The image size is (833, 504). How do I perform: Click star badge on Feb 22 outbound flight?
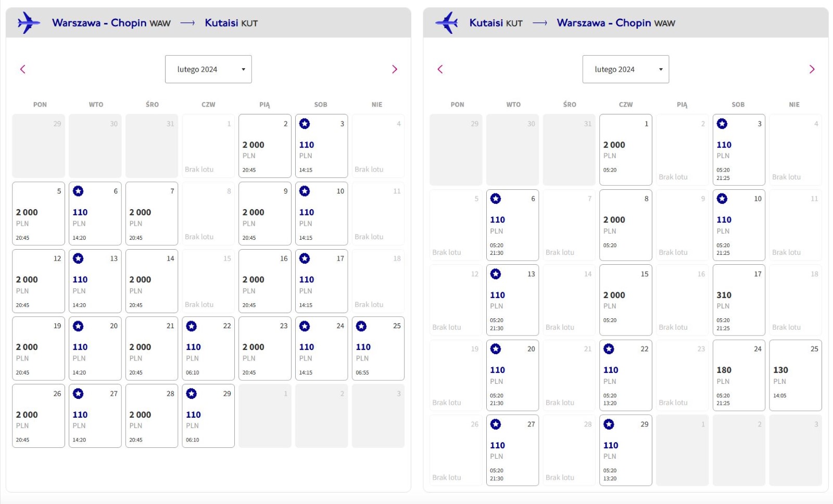point(192,326)
